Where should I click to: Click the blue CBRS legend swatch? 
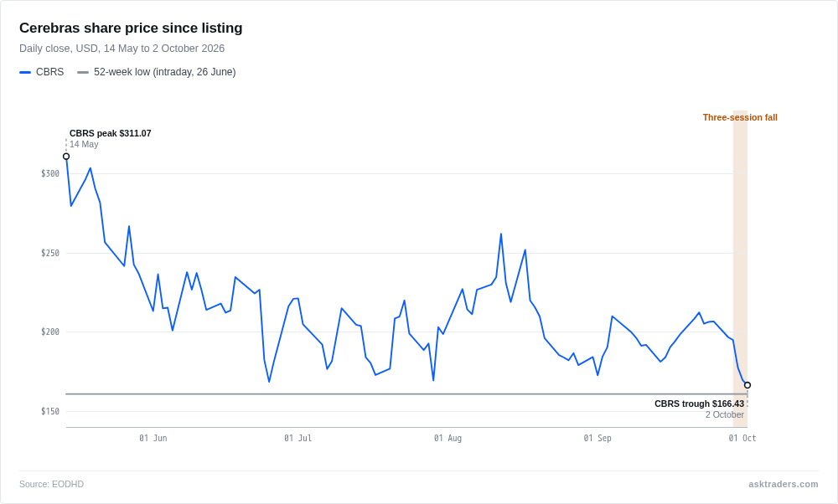25,72
